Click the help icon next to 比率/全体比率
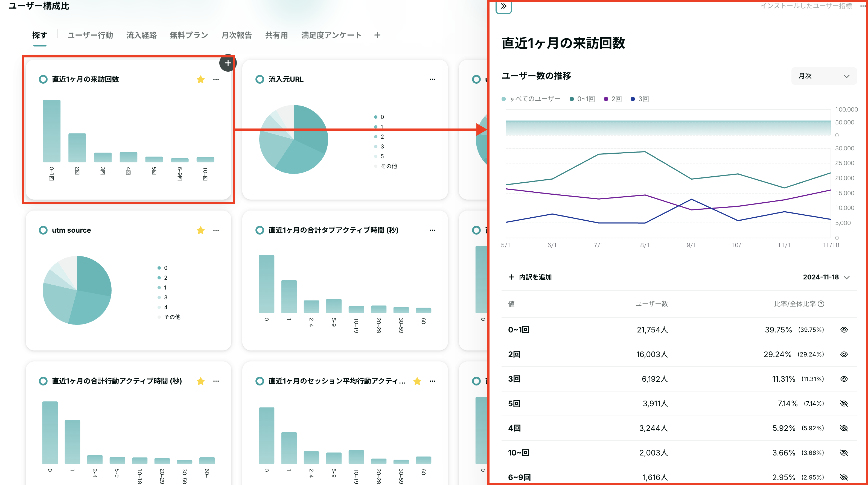The height and width of the screenshot is (485, 868). pyautogui.click(x=821, y=304)
